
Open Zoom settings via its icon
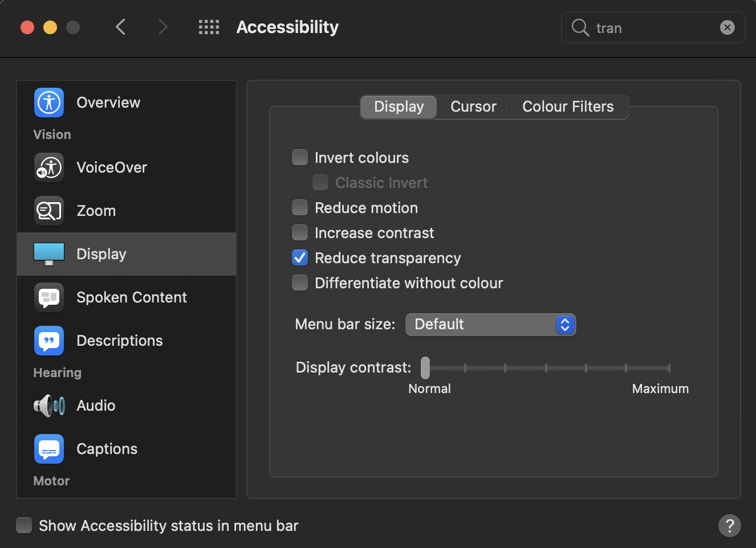tap(49, 211)
